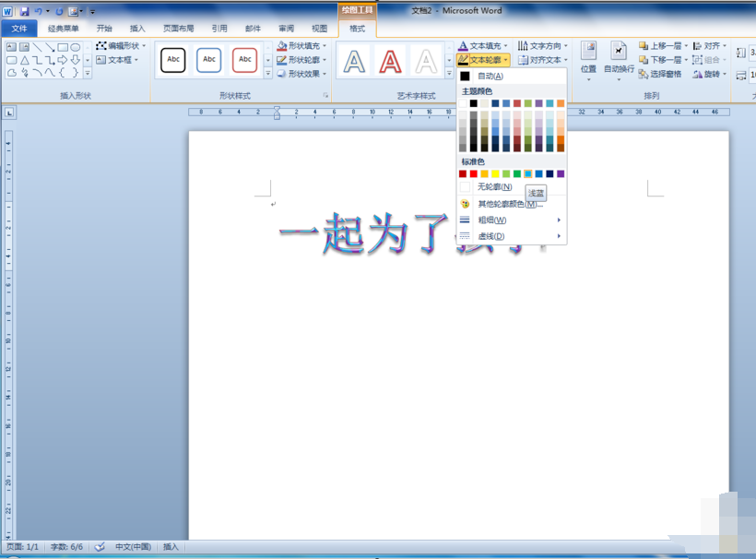Viewport: 756px width, 559px height.
Task: Switch to the 审阅 Review tab
Action: tap(287, 29)
